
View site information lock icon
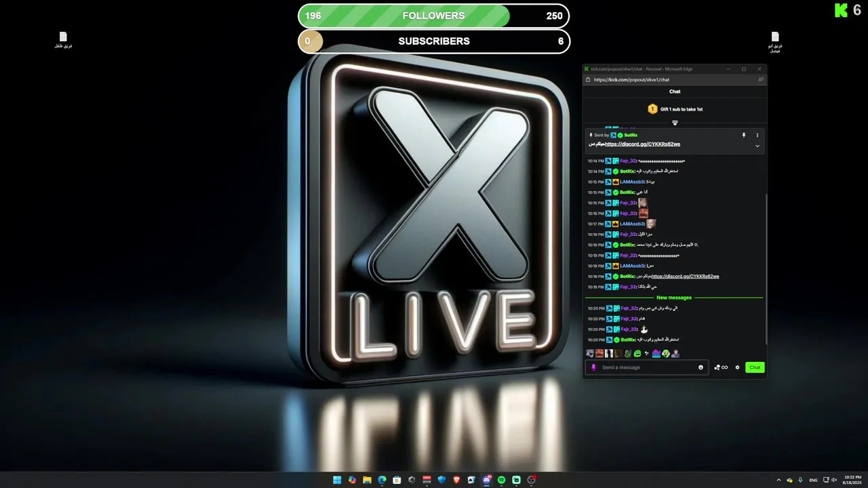[588, 79]
